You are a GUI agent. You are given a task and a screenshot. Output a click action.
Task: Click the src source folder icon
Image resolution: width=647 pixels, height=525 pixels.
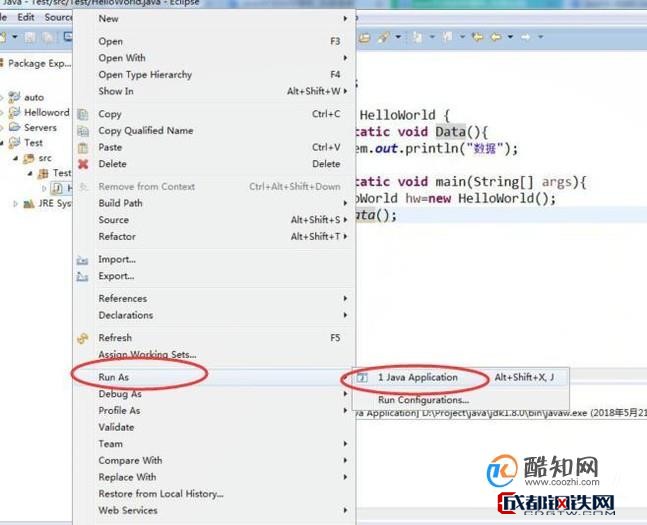28,158
